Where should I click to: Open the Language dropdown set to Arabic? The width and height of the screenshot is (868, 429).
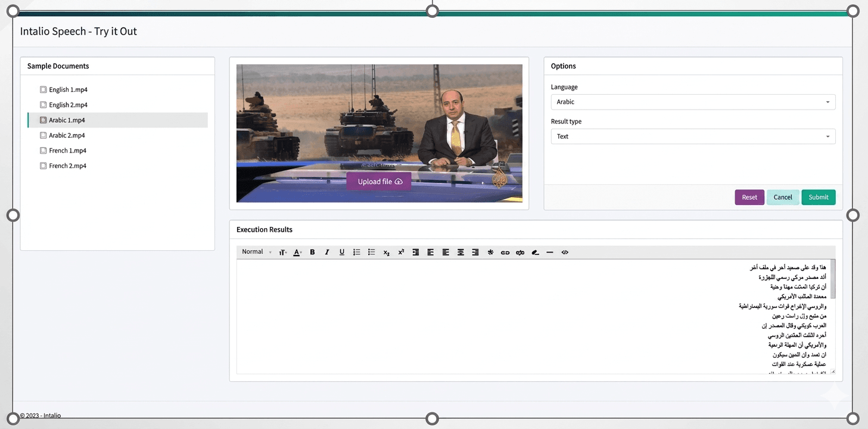(x=693, y=102)
